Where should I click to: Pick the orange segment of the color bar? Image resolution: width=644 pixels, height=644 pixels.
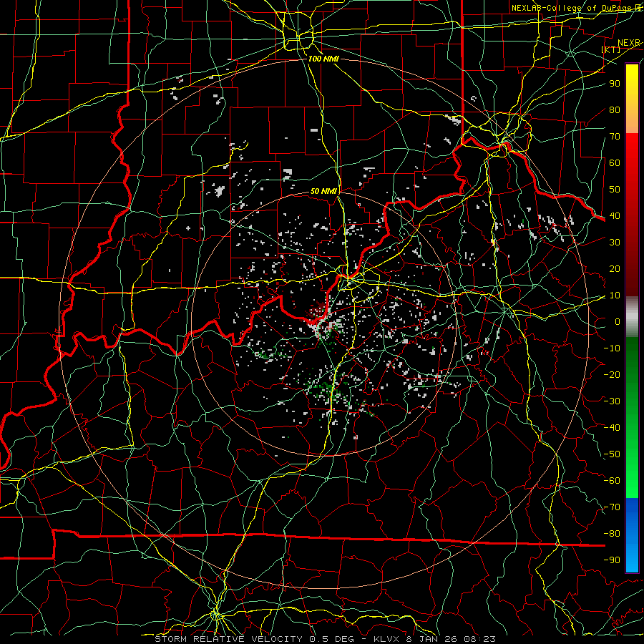click(632, 119)
